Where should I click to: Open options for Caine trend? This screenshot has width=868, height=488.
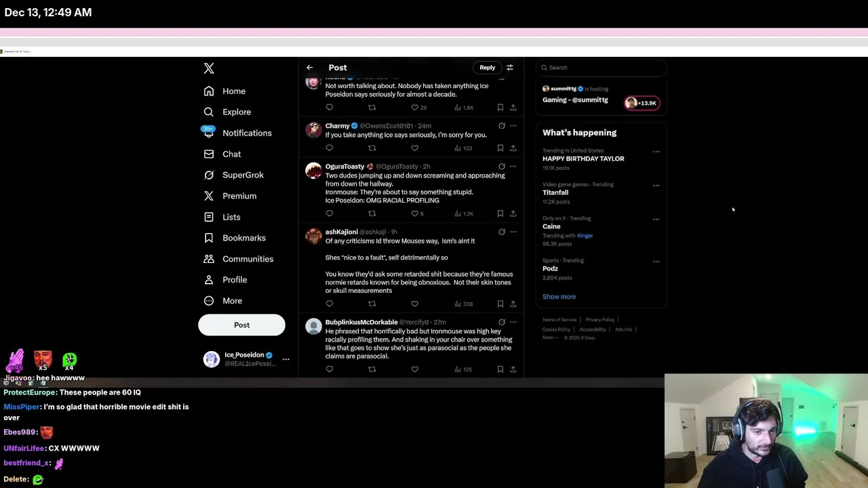(656, 220)
